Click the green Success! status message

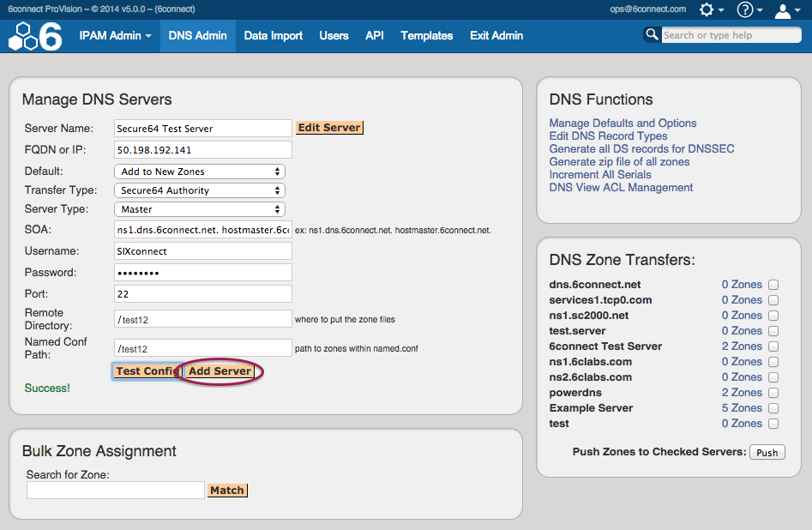click(x=47, y=388)
